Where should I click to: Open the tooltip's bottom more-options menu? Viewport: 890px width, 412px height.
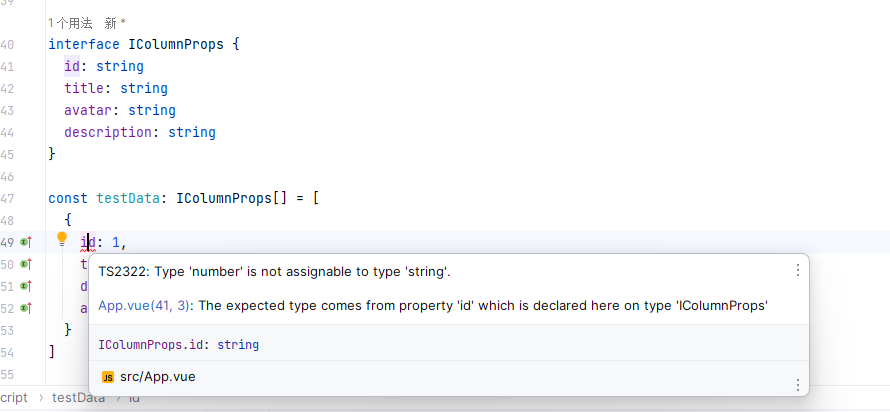[x=797, y=385]
